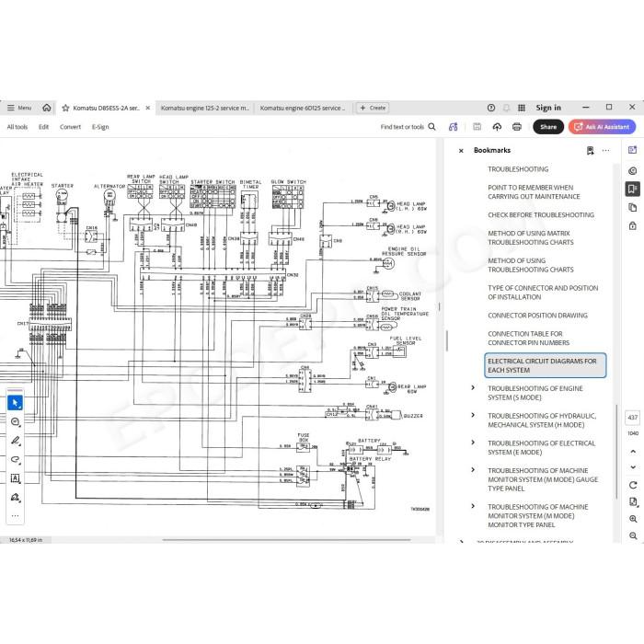644x644 pixels.
Task: Open METHOD OF USING TROUBLESHOOTING CHARTS bookmark
Action: (x=531, y=265)
